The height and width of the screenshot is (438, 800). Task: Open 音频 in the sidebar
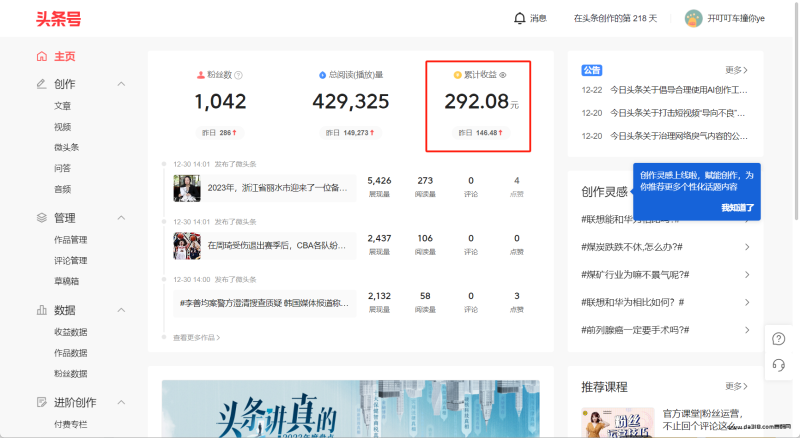(x=63, y=189)
